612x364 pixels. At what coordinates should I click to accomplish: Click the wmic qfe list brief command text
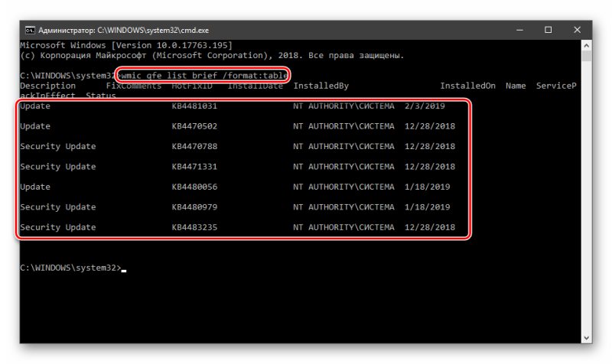(x=204, y=75)
